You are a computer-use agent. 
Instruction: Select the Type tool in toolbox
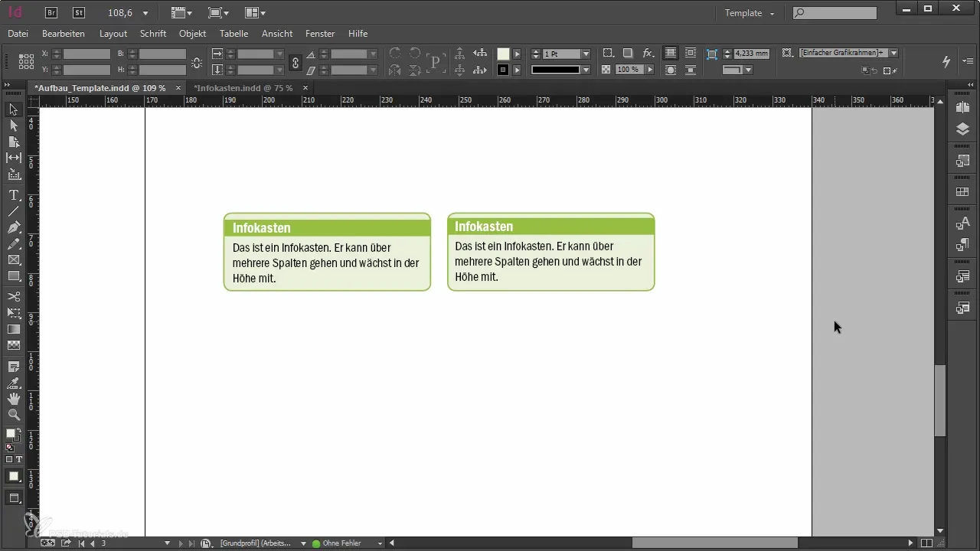click(x=14, y=195)
